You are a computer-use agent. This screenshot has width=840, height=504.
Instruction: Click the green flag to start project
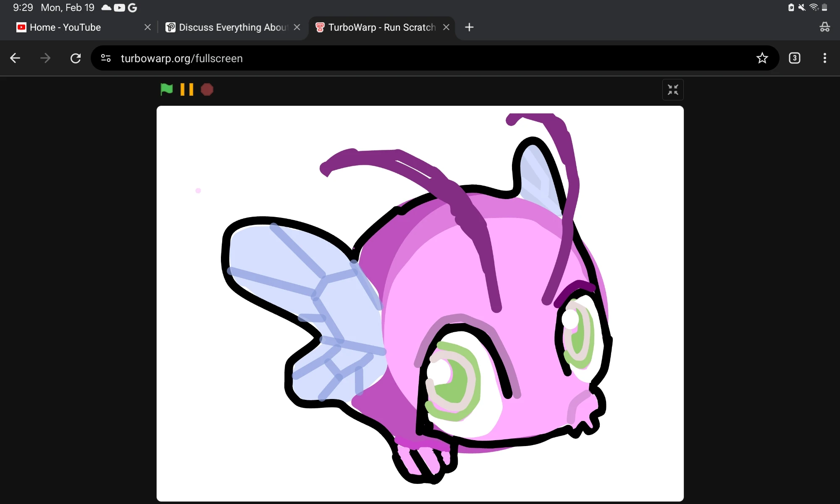click(166, 89)
